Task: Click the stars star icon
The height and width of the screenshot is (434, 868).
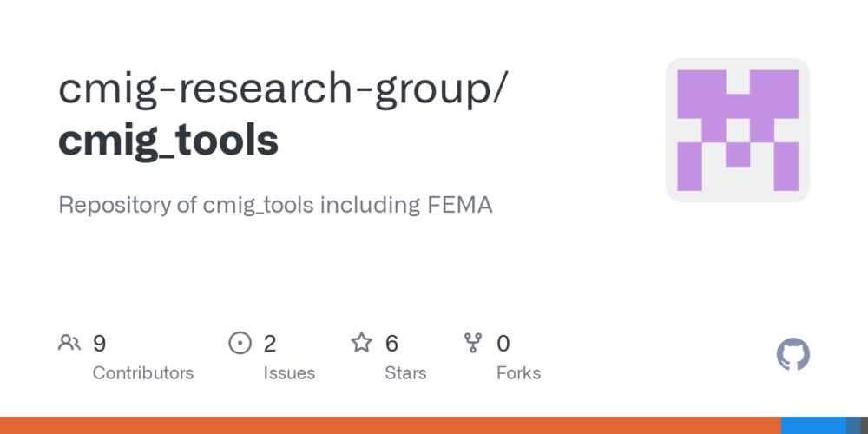Action: (x=361, y=343)
